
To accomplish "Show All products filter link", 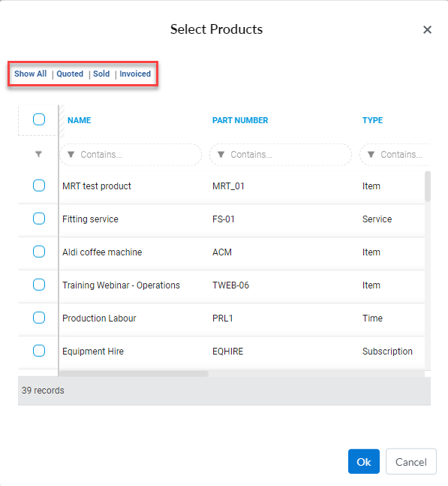I will (30, 74).
